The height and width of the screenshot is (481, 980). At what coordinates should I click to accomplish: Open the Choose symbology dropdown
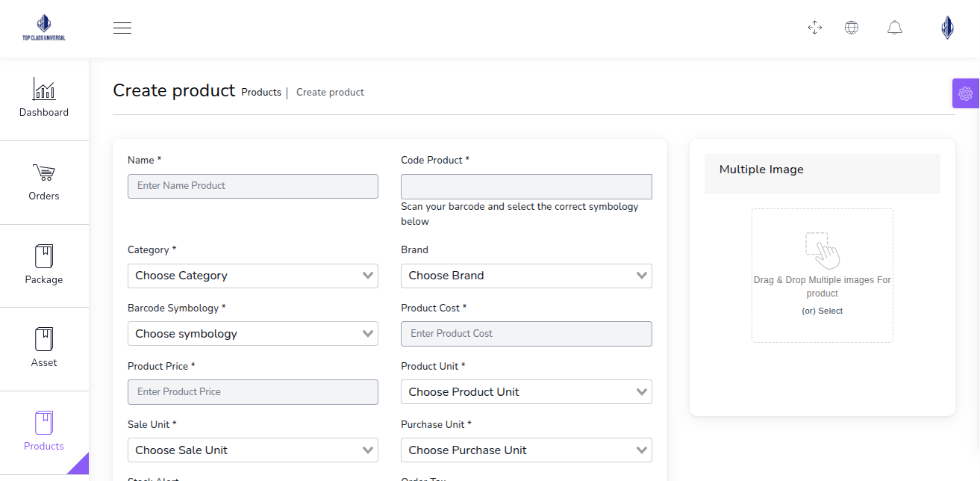[252, 334]
